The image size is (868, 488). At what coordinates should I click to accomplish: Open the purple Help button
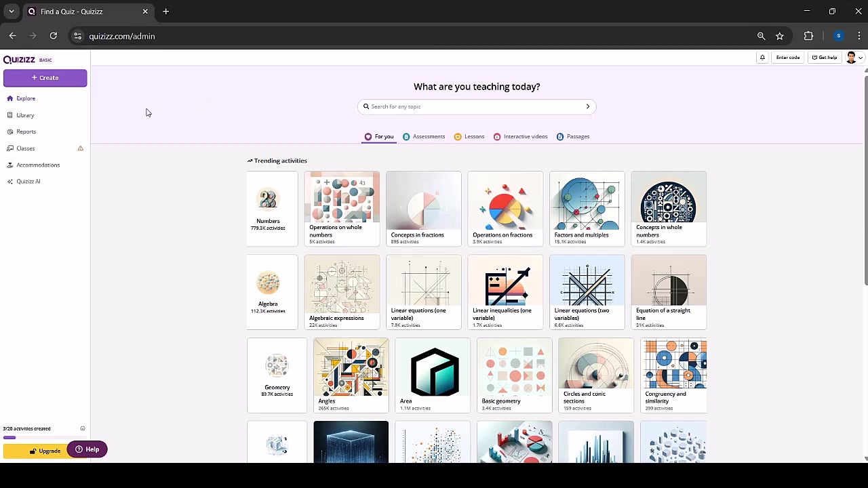[87, 449]
